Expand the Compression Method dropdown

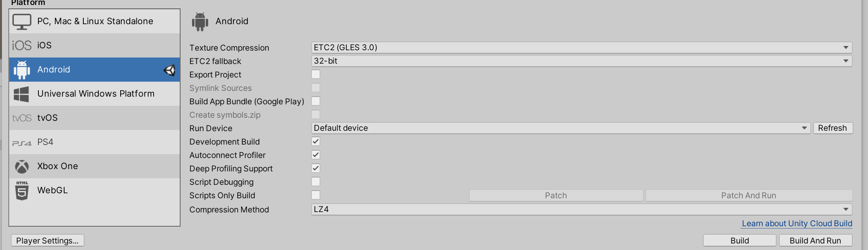581,209
